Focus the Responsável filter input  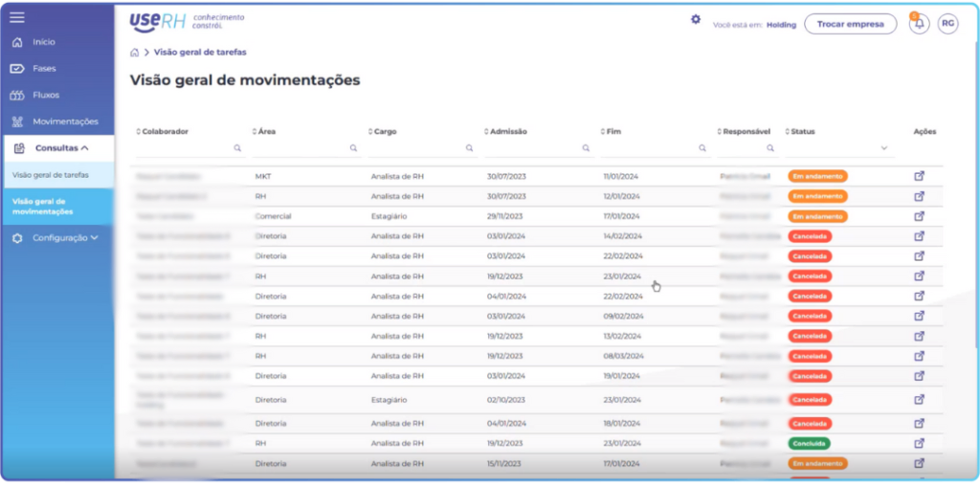click(x=746, y=148)
